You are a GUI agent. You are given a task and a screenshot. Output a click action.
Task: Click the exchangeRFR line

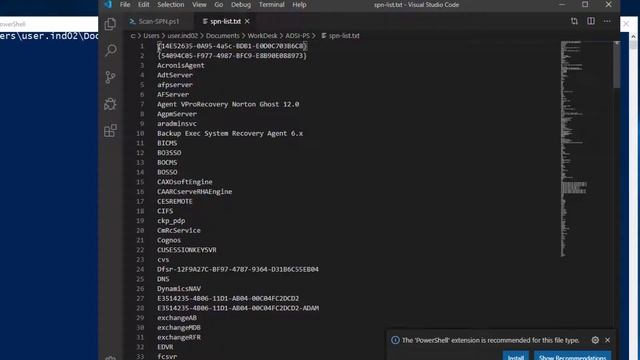tap(179, 338)
